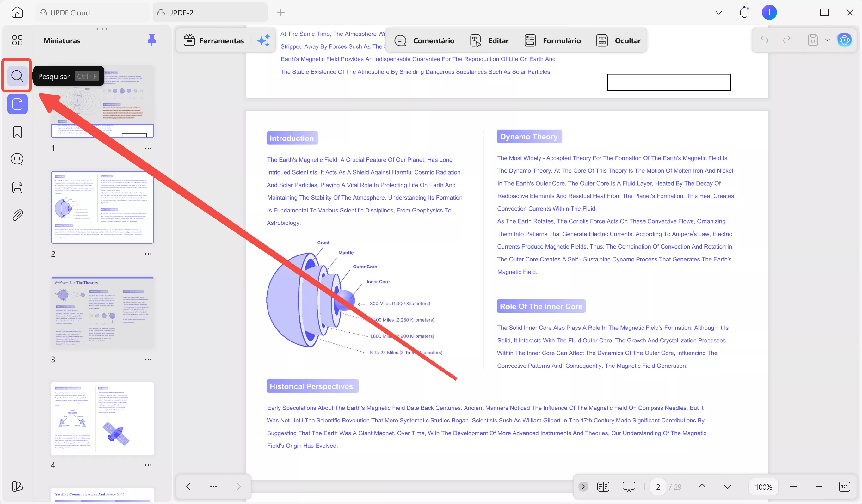This screenshot has width=862, height=504.
Task: Click the Editar button
Action: click(489, 40)
